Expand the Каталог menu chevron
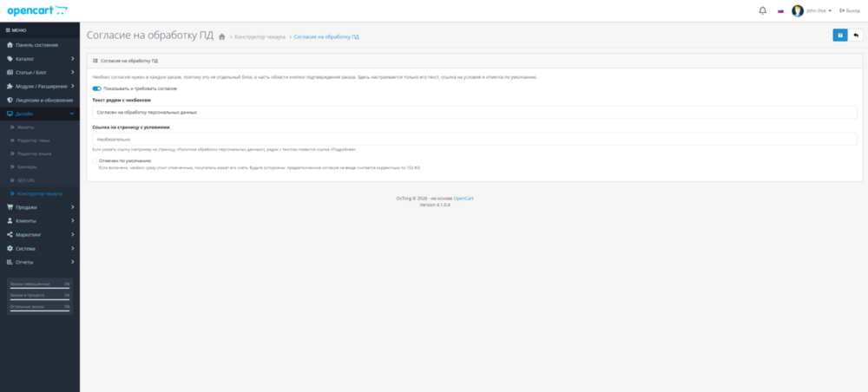 (x=73, y=59)
